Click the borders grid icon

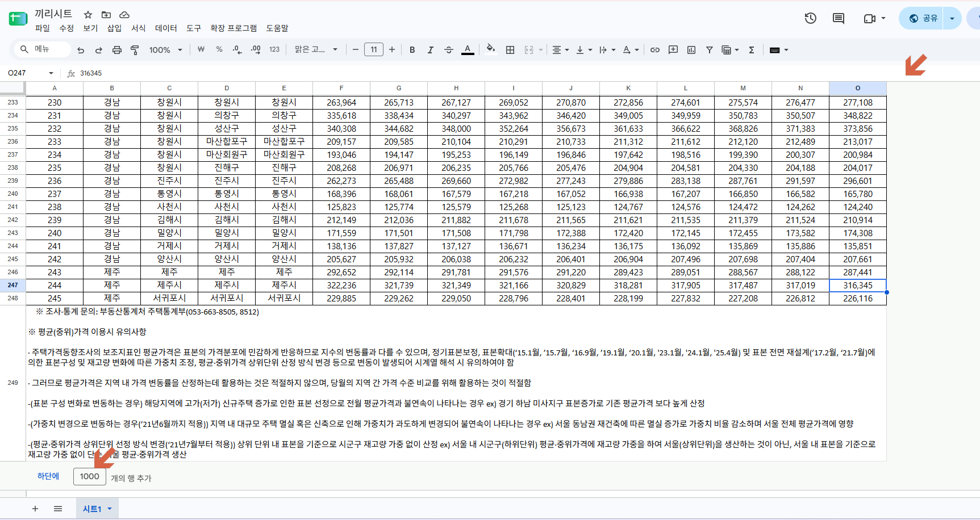pos(510,50)
